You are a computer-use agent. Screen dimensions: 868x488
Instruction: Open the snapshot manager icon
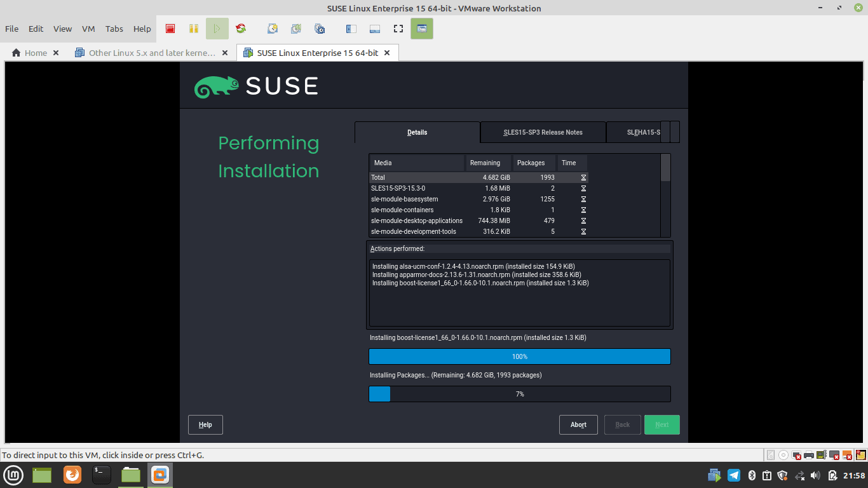[320, 29]
